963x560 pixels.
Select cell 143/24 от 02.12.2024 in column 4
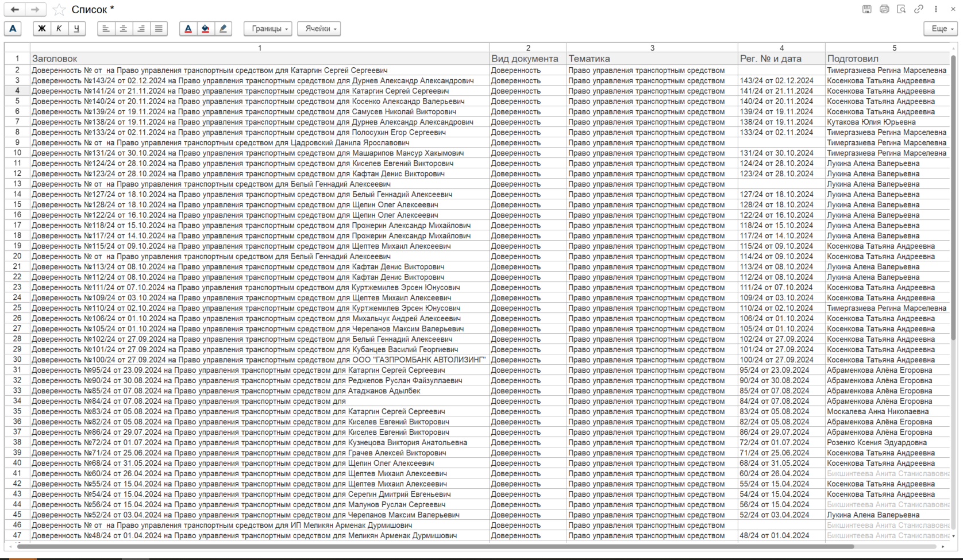(781, 80)
